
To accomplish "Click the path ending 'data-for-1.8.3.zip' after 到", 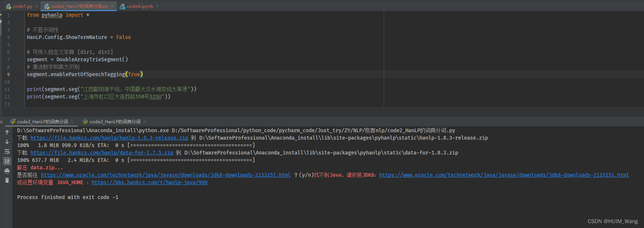I will (x=321, y=153).
